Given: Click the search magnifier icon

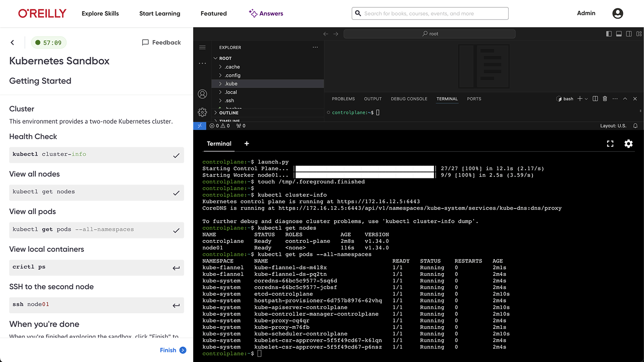Looking at the screenshot, I should [358, 13].
